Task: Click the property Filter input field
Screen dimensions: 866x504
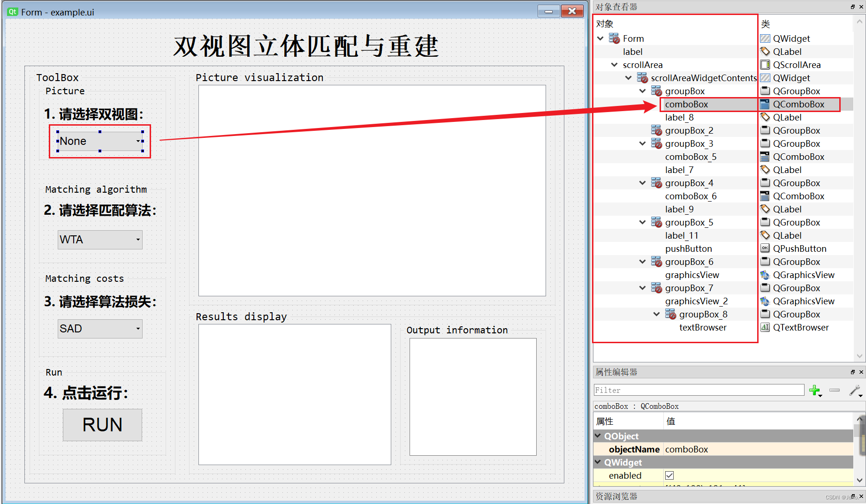Action: pyautogui.click(x=699, y=390)
